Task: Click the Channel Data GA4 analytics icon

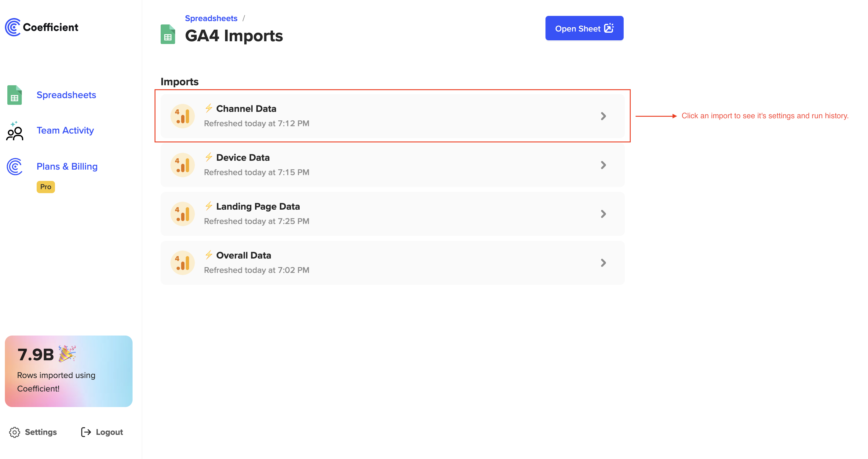Action: (x=182, y=116)
